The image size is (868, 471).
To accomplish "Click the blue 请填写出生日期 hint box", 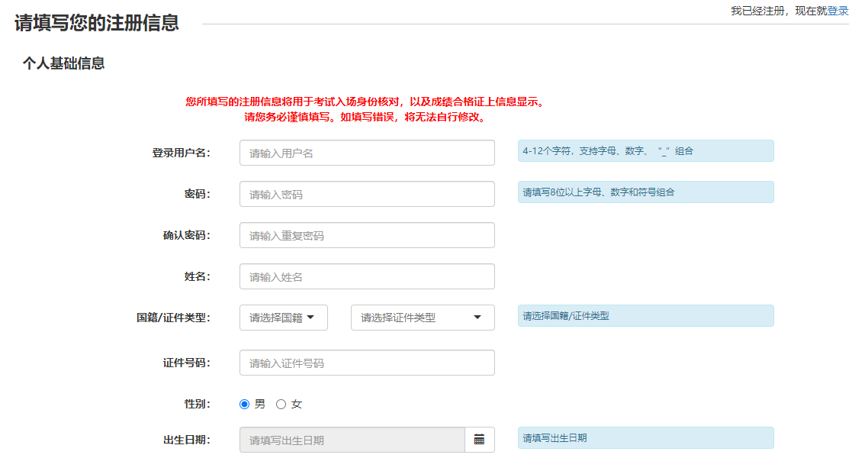I will pyautogui.click(x=645, y=438).
